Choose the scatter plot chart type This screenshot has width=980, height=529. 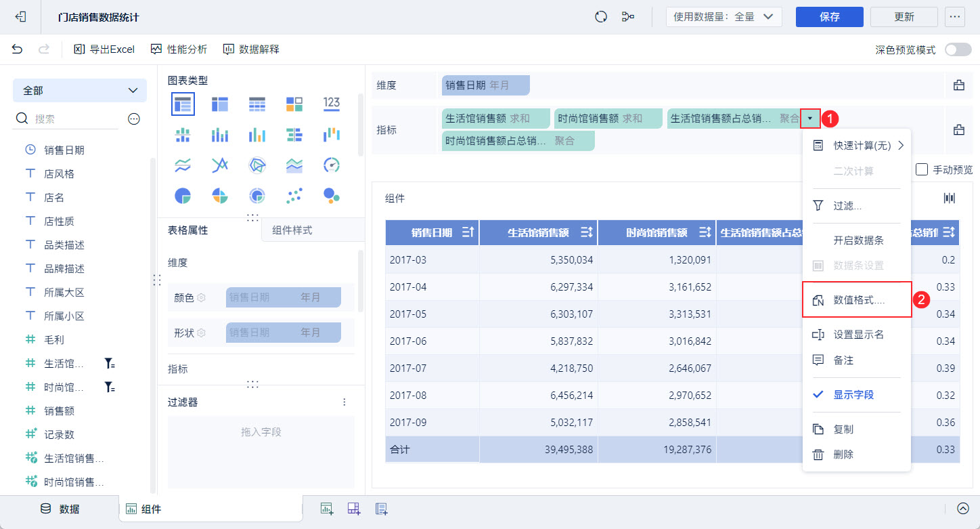point(294,196)
